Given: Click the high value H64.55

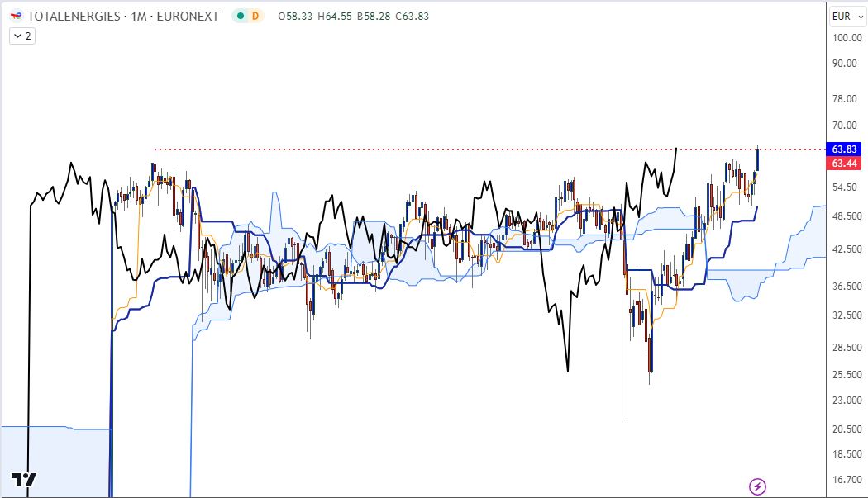Looking at the screenshot, I should pos(334,16).
